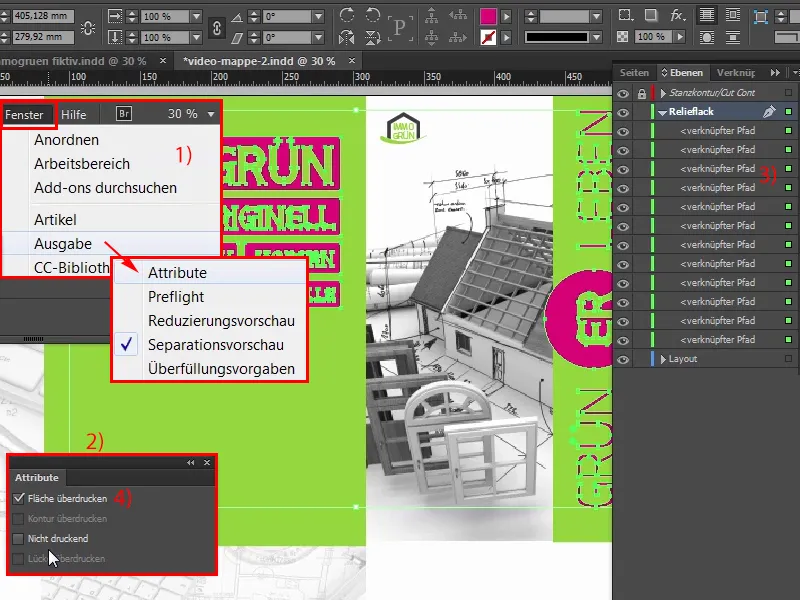Close the video-mappe-2.indd tab
Viewport: 800px width, 600px height.
pyautogui.click(x=352, y=61)
